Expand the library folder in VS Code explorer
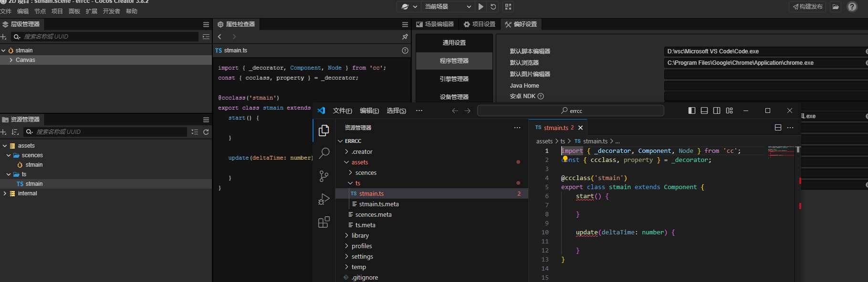 (x=346, y=236)
